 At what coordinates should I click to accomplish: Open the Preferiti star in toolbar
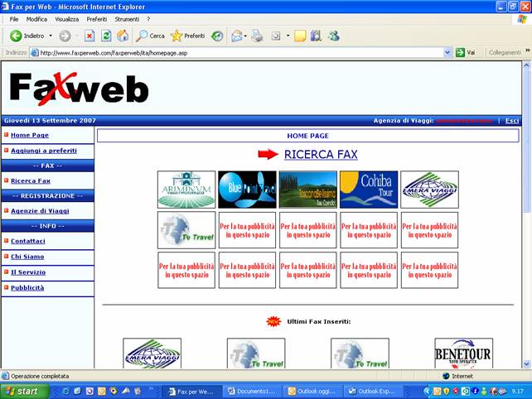click(187, 36)
